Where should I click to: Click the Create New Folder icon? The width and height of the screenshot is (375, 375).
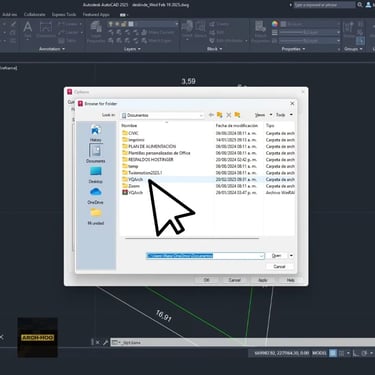[x=237, y=115]
